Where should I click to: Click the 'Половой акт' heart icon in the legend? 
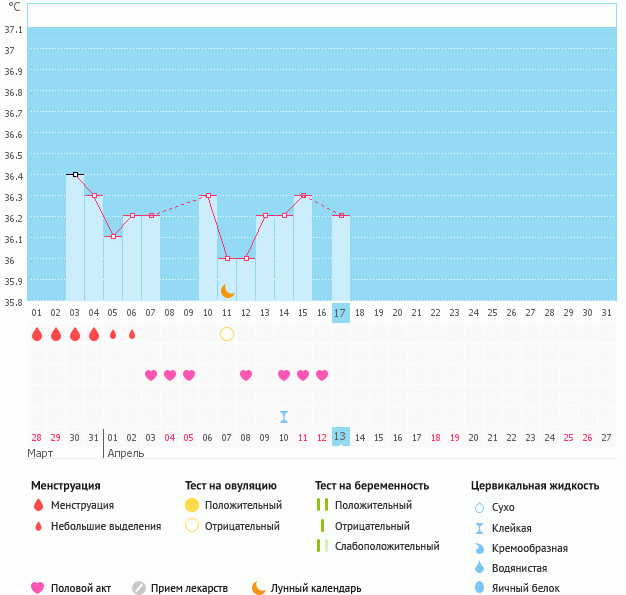(x=38, y=588)
